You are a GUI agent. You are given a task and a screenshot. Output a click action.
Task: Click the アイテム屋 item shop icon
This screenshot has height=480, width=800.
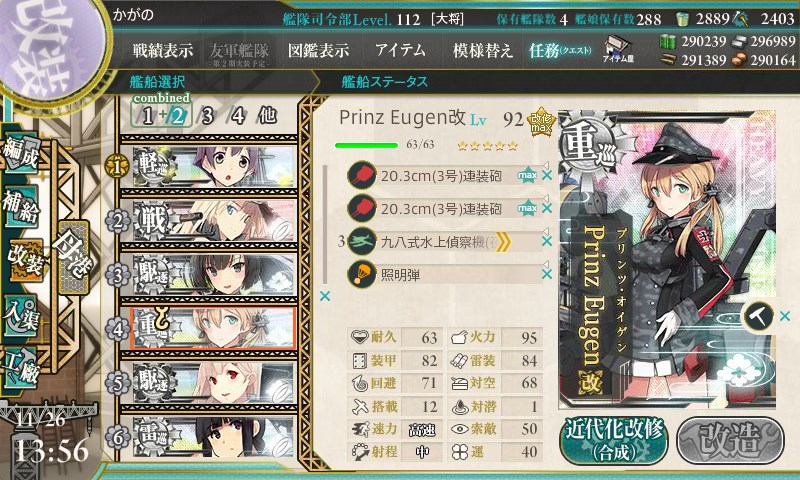618,50
